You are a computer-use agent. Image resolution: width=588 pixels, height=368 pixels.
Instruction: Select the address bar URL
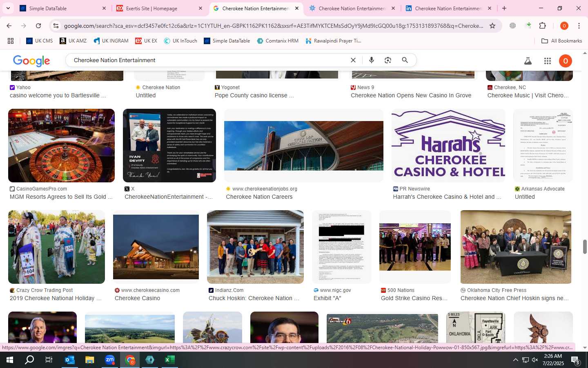(274, 26)
